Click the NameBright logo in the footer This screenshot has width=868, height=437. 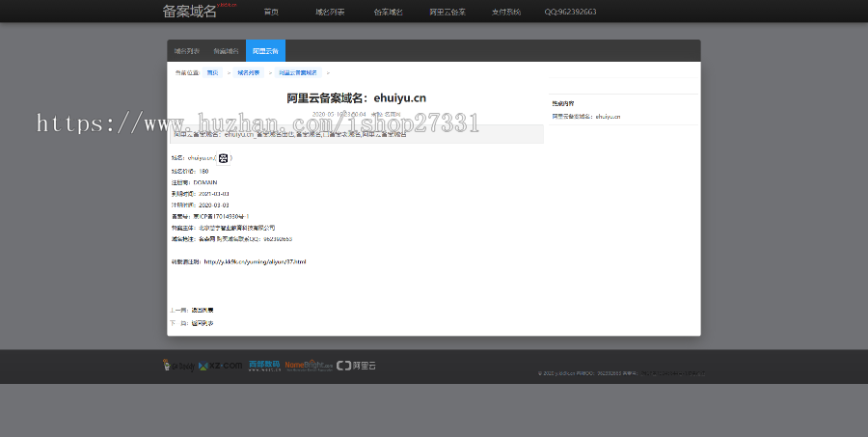click(309, 366)
